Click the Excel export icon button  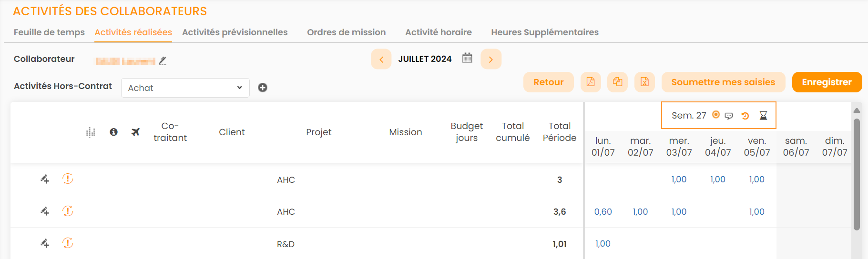[x=644, y=82]
